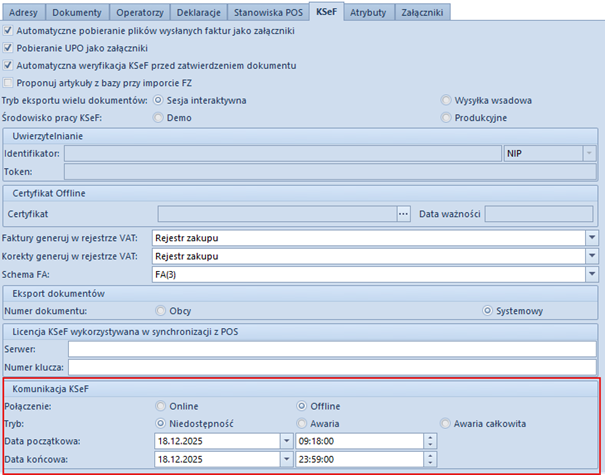Expand the Schema FA dropdown
Image resolution: width=605 pixels, height=475 pixels.
(591, 274)
